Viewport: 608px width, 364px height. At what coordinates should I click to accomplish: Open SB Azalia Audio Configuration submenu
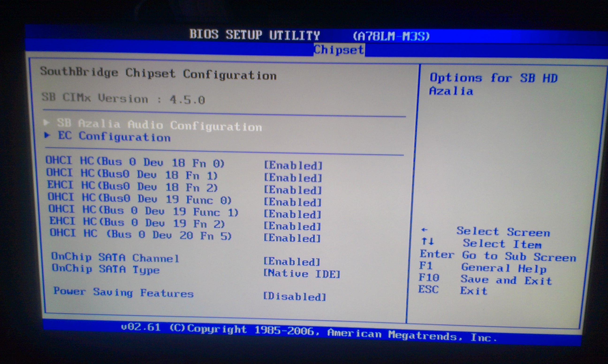(160, 125)
